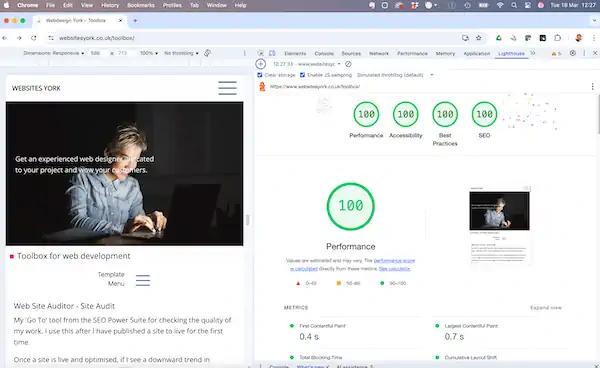This screenshot has height=368, width=600.
Task: Switch to the Console tab in DevTools
Action: coord(324,54)
